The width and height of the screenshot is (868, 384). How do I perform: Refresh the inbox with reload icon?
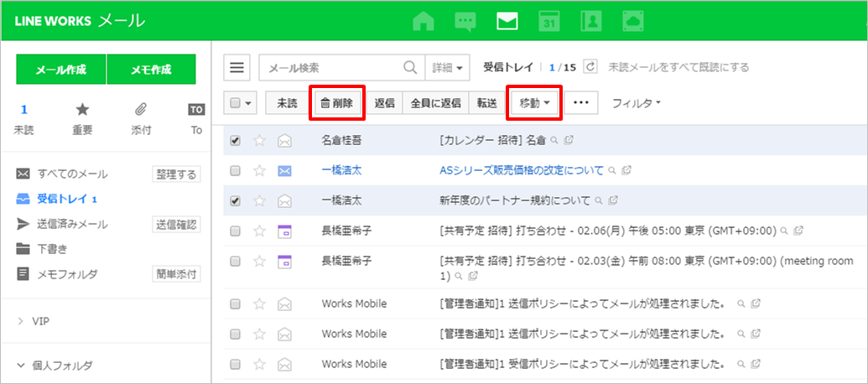coord(590,67)
